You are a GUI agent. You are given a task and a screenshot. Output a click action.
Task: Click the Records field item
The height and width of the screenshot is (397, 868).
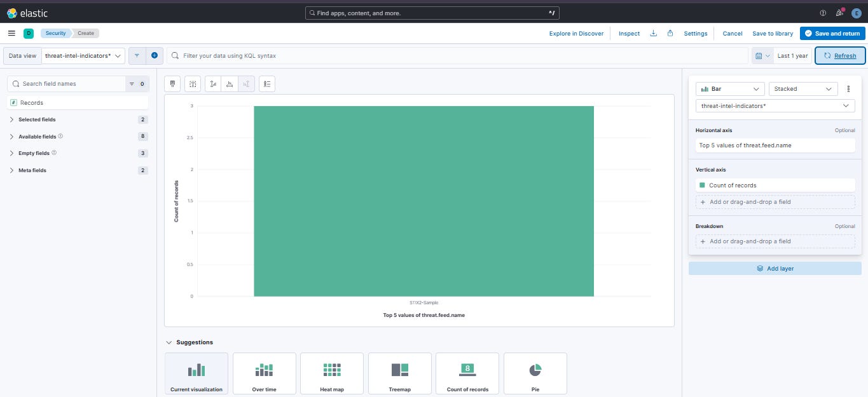[78, 102]
